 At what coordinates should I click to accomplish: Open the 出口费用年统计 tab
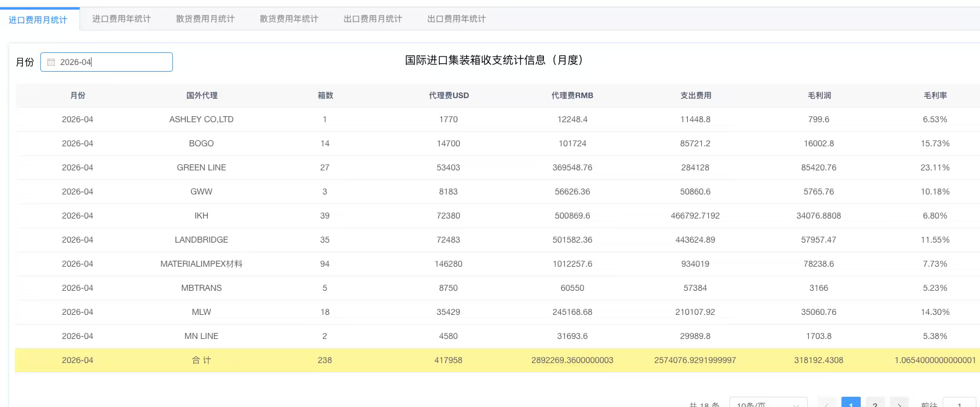457,19
